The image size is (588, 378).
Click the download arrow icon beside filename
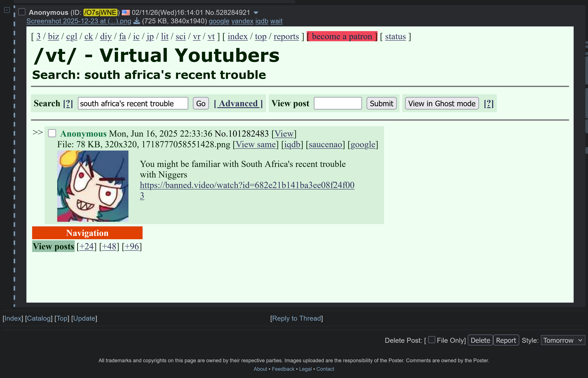137,21
